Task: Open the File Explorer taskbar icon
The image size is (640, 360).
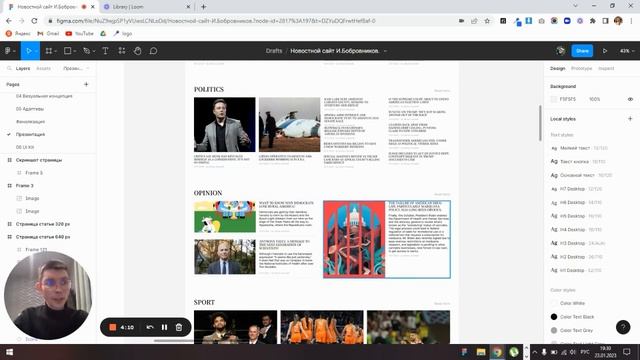Action: click(481, 352)
